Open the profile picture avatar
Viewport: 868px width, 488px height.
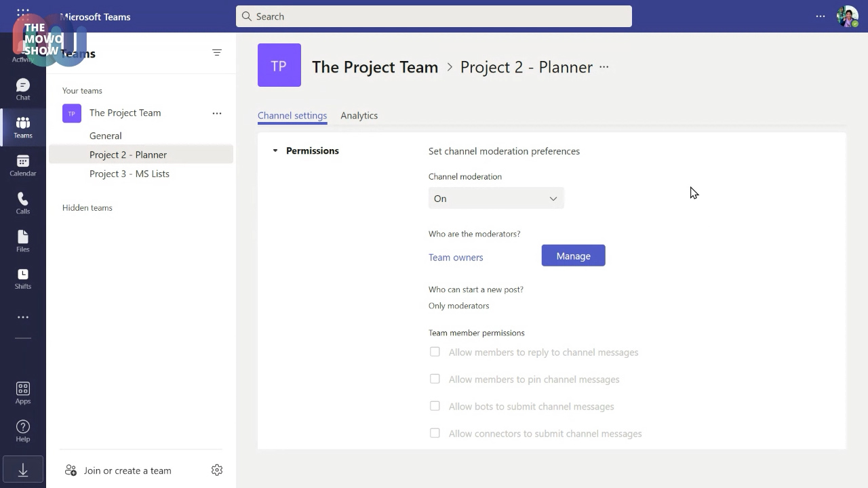848,16
